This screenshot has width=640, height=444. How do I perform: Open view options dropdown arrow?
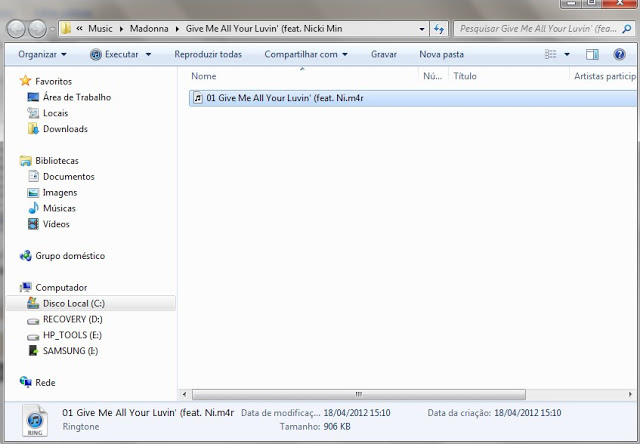click(x=567, y=54)
